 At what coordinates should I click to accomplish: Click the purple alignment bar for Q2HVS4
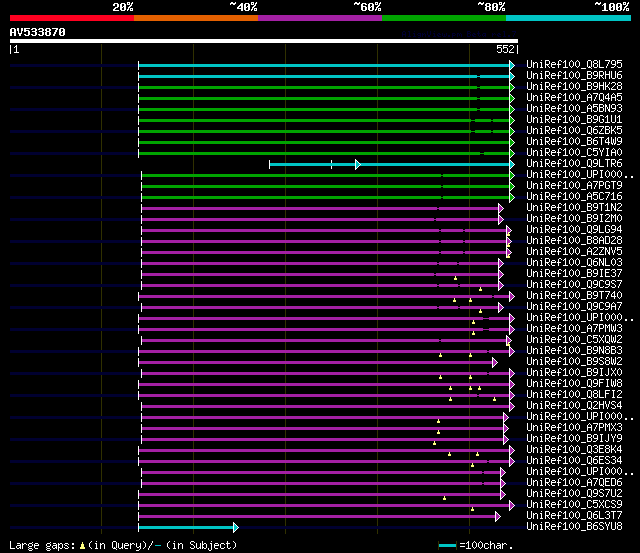pyautogui.click(x=325, y=406)
